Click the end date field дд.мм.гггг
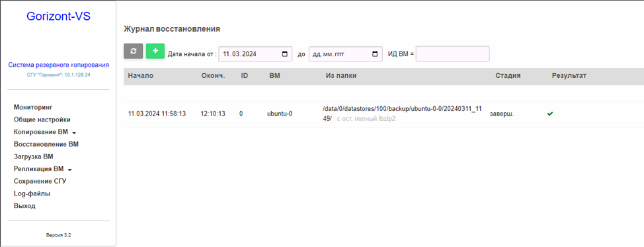This screenshot has width=644, height=247. [345, 53]
